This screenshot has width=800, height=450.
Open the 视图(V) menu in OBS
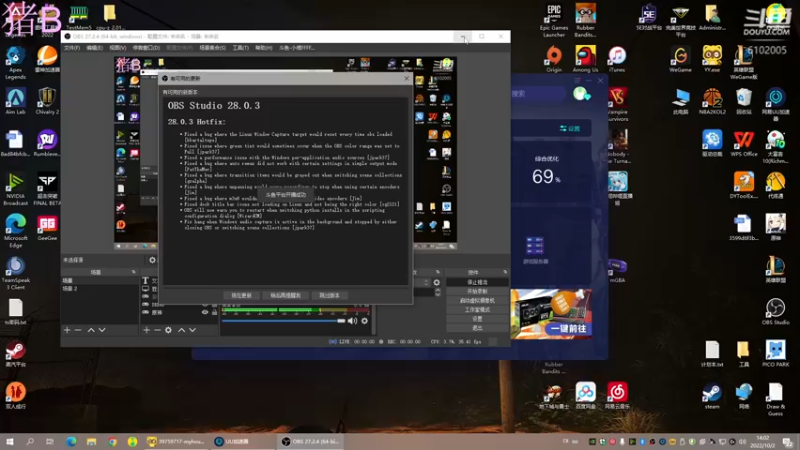tap(117, 48)
